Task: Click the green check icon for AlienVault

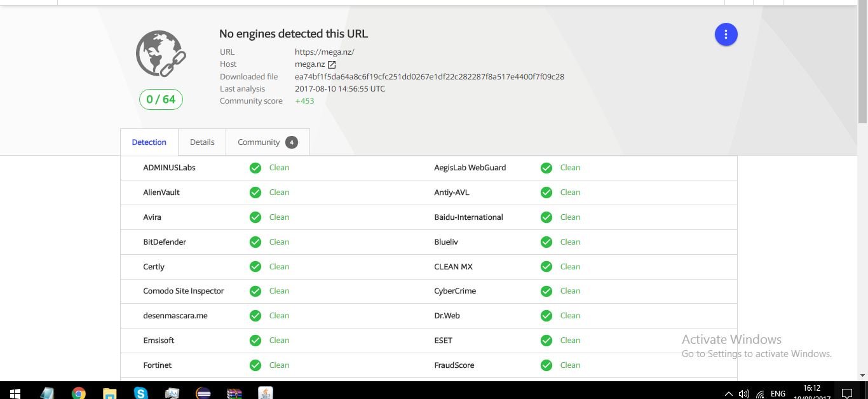Action: click(255, 193)
